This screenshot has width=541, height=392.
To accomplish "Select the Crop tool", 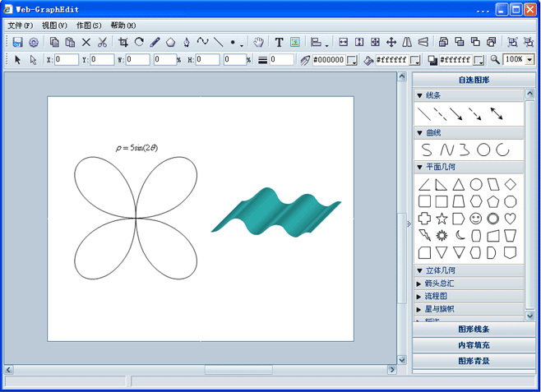I will pyautogui.click(x=123, y=42).
